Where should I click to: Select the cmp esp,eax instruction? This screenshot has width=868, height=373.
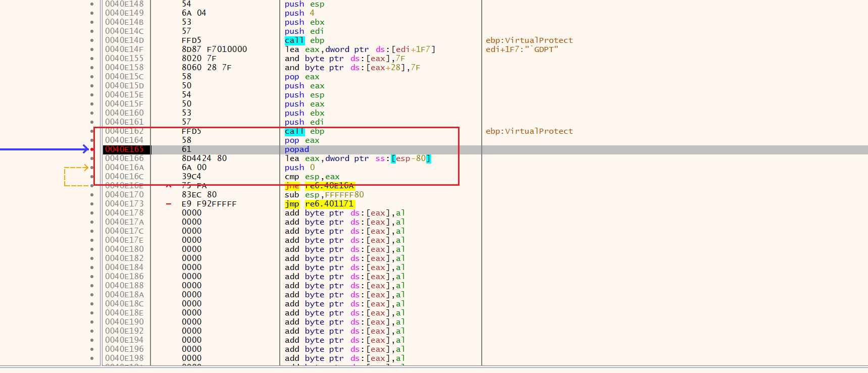click(312, 177)
